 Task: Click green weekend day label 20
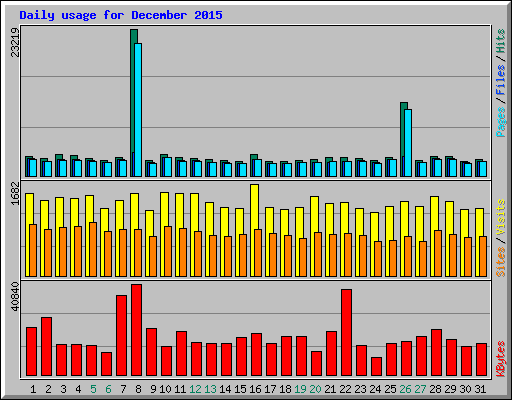pos(315,389)
